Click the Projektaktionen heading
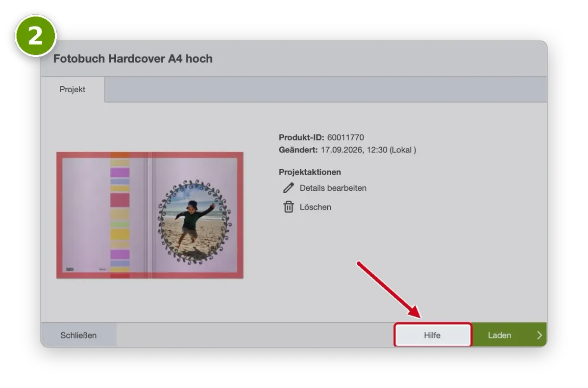 [310, 172]
